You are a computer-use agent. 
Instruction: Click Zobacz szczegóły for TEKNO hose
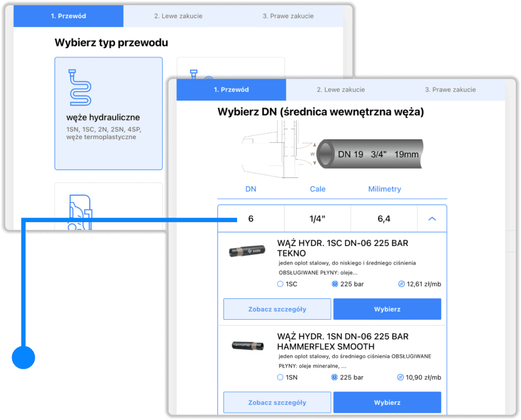(x=277, y=309)
